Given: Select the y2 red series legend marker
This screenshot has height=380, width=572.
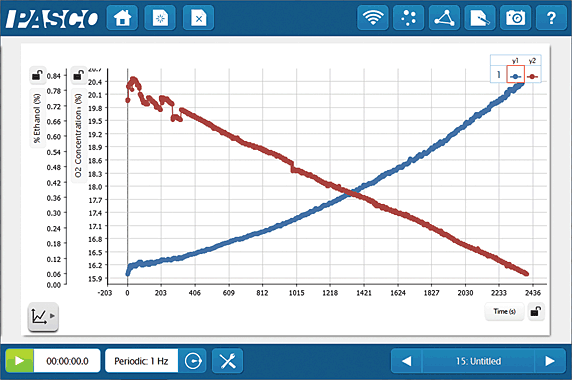Looking at the screenshot, I should coord(532,76).
